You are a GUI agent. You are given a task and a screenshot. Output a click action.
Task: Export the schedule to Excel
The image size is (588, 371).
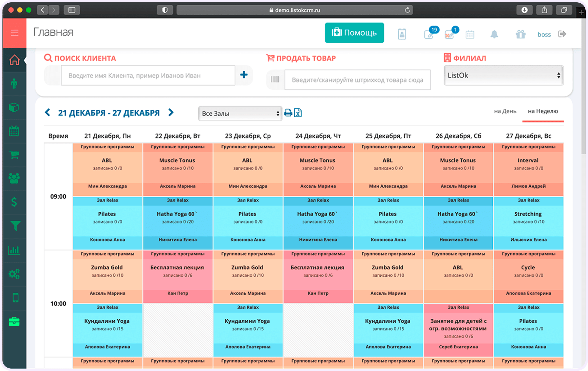[298, 113]
